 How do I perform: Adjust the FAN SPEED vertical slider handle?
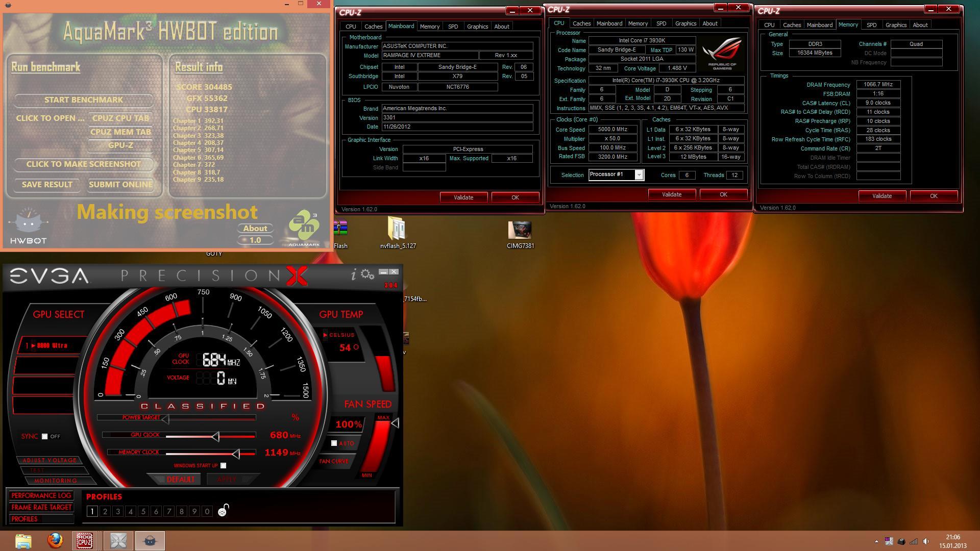pyautogui.click(x=395, y=423)
